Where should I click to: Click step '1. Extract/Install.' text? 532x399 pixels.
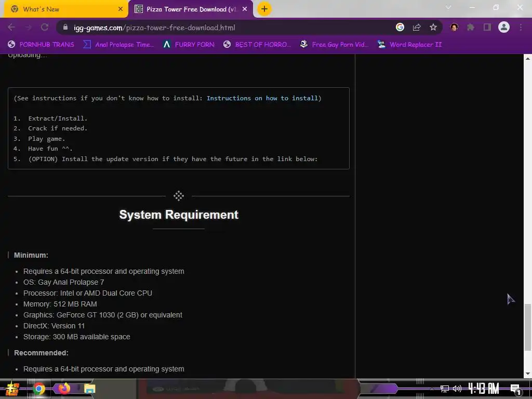point(50,118)
